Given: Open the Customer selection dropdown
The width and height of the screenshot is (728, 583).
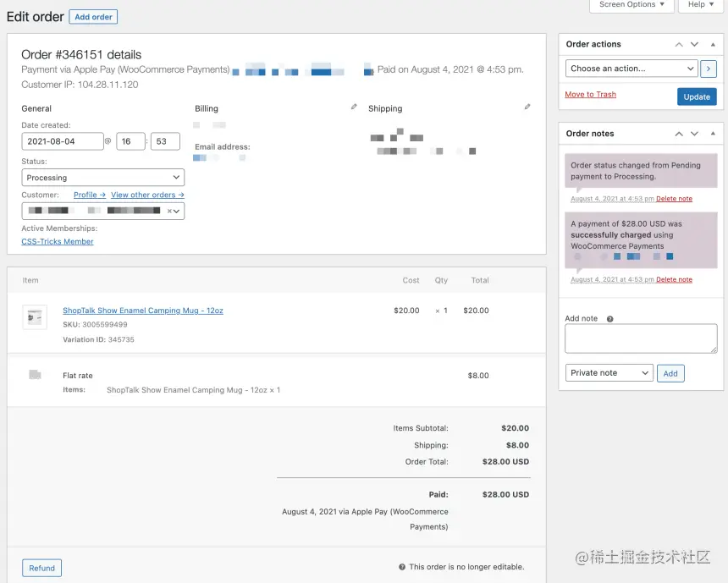Looking at the screenshot, I should pos(103,212).
